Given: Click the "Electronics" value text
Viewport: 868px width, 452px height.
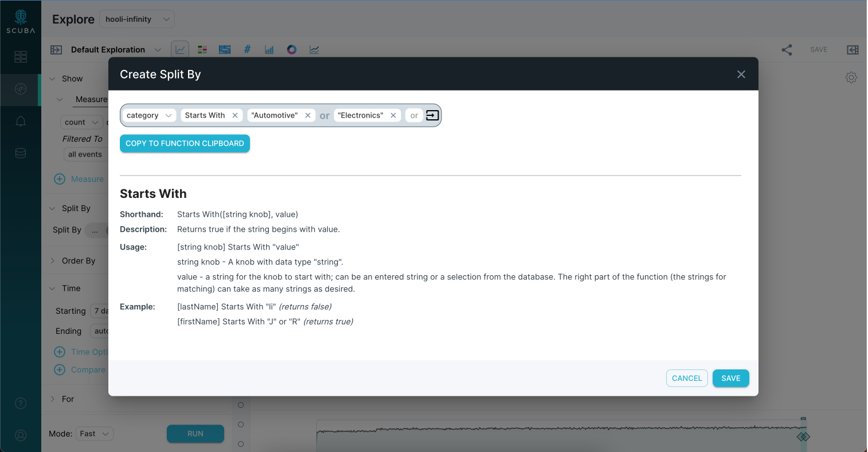Looking at the screenshot, I should [x=361, y=115].
